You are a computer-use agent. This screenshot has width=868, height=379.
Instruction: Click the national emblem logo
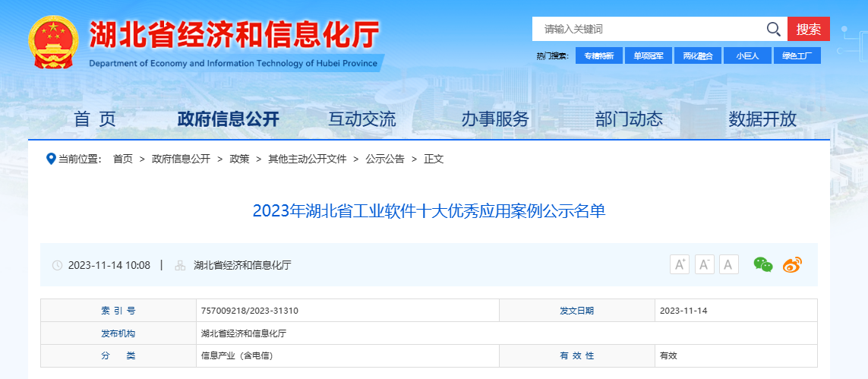(x=53, y=42)
